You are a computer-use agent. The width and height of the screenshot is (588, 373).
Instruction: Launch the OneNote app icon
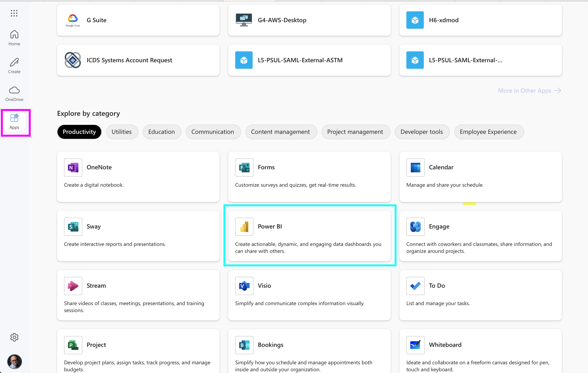click(73, 167)
